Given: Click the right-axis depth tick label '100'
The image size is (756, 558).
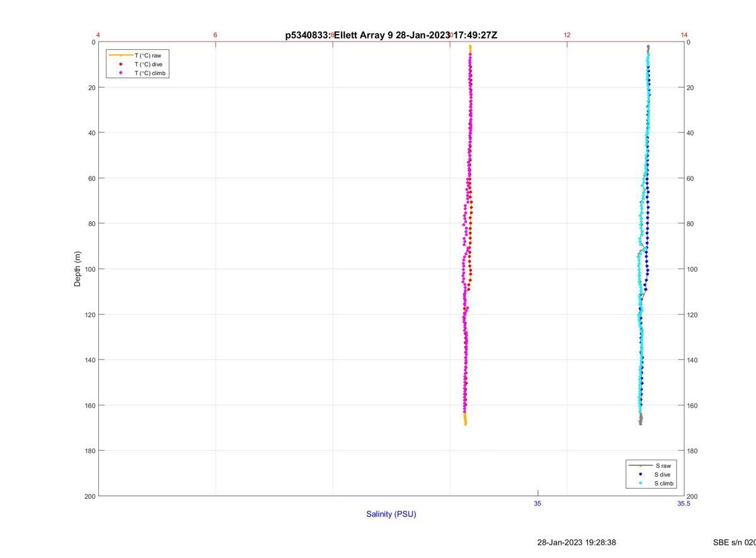Looking at the screenshot, I should (x=692, y=269).
